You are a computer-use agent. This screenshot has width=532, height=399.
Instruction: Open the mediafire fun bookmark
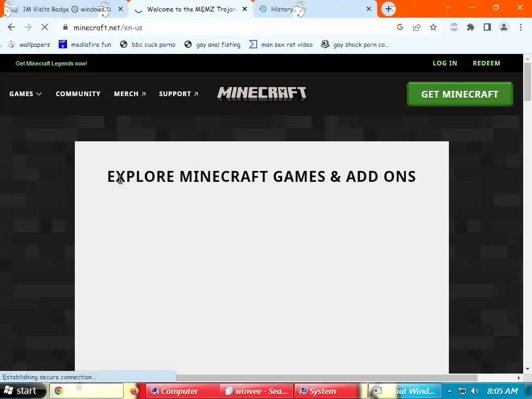[x=85, y=45]
